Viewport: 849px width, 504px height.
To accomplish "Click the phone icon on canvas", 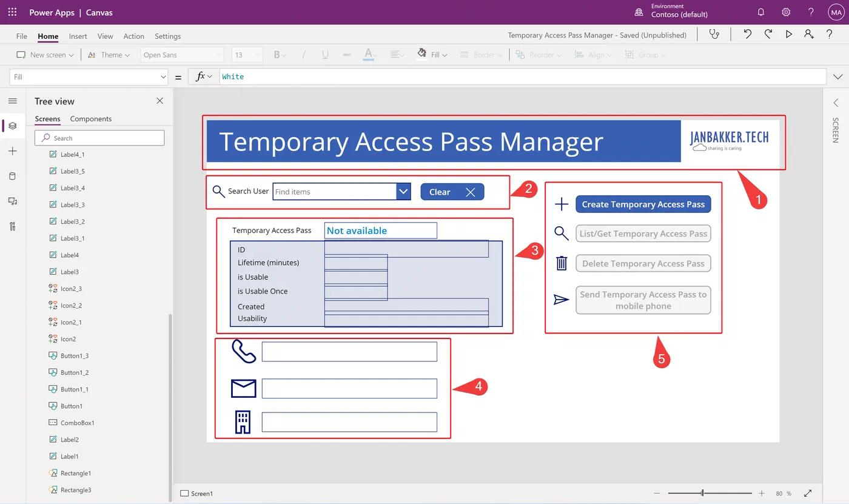I will coord(244,351).
